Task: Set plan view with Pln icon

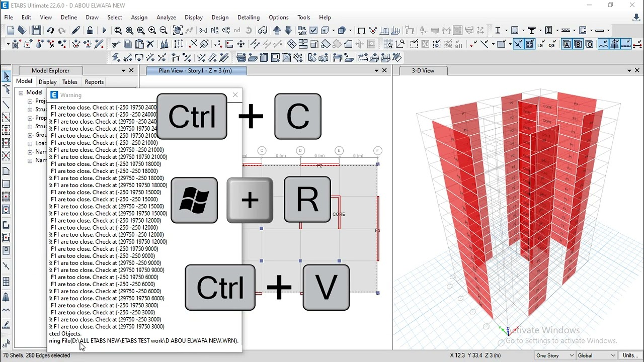Action: tap(215, 31)
